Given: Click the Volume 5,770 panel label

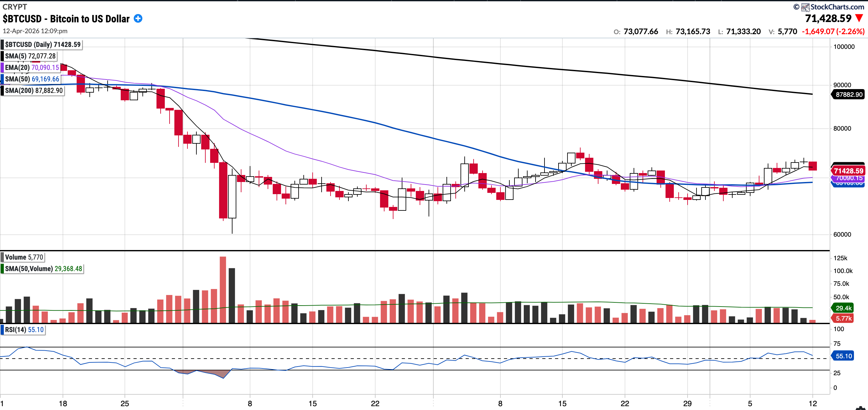Looking at the screenshot, I should [24, 257].
